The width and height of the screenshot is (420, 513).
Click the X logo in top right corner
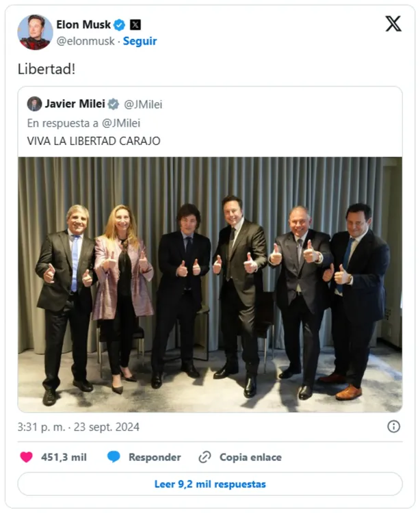pyautogui.click(x=393, y=24)
